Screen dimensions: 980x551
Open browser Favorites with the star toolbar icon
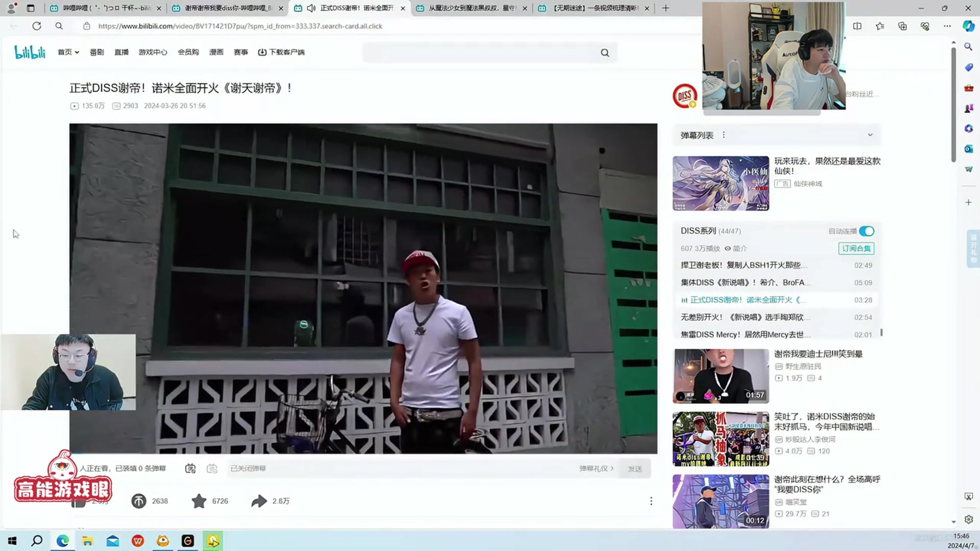[879, 26]
